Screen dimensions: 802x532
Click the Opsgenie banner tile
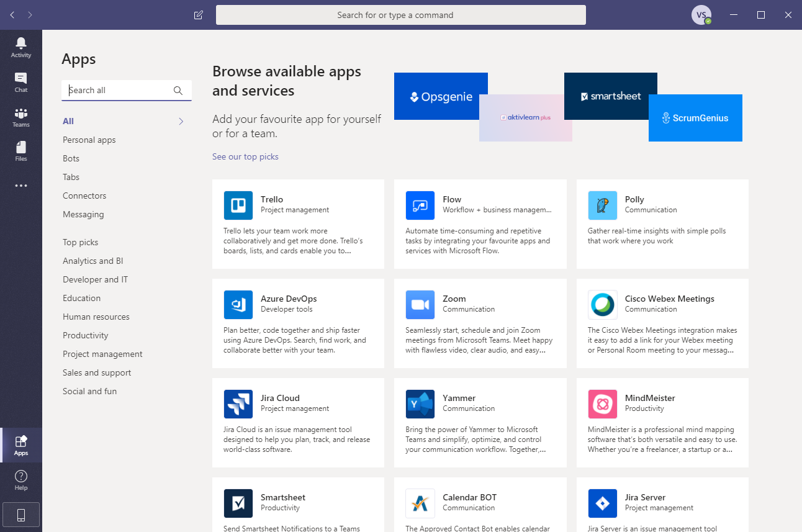[441, 96]
